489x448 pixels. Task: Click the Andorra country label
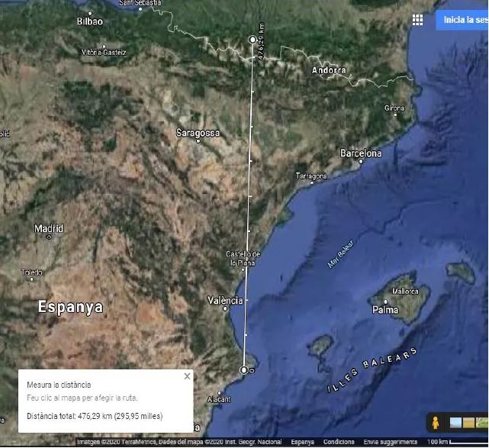tap(329, 70)
